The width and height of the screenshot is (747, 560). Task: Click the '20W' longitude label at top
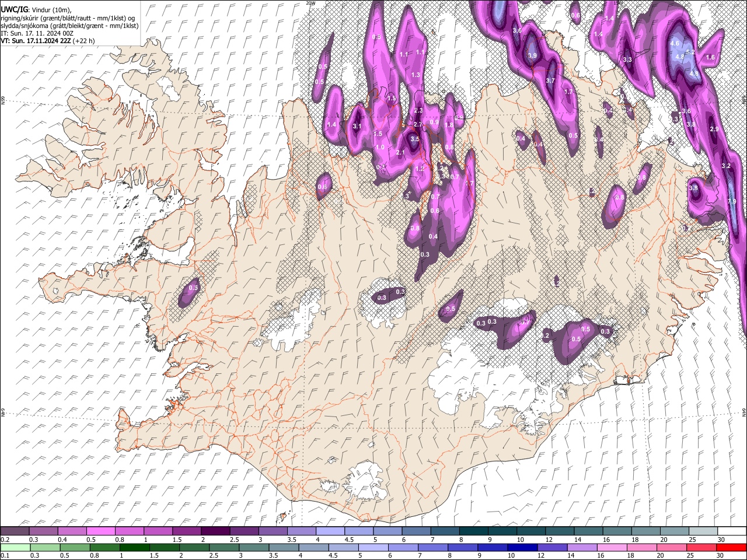click(x=310, y=3)
